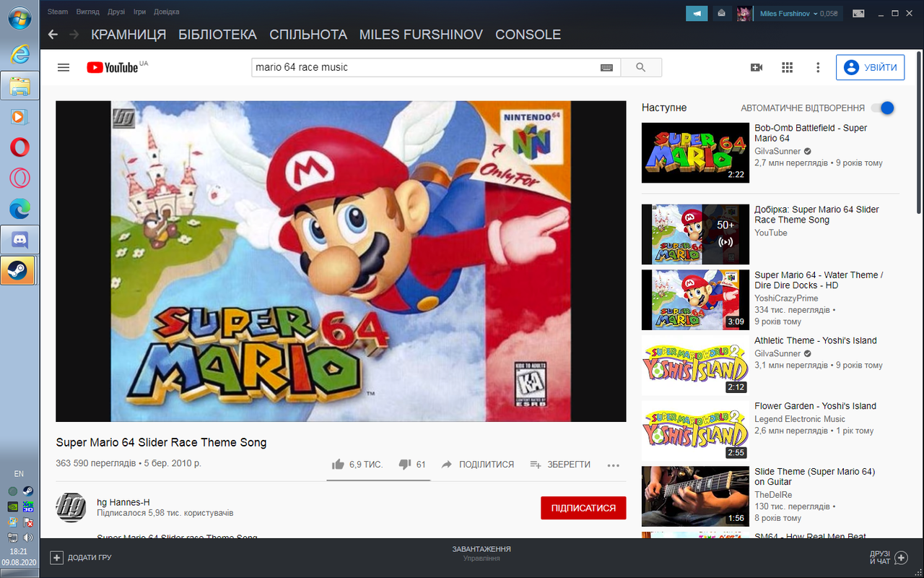Open Steam screenshot manager icon in title bar

pyautogui.click(x=858, y=13)
